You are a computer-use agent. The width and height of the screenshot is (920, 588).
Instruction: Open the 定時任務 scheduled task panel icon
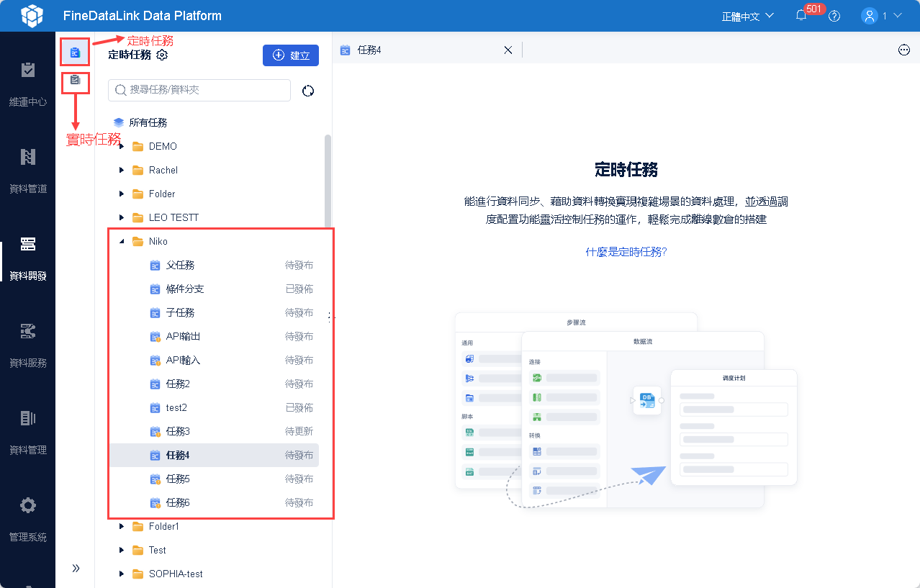pos(75,53)
